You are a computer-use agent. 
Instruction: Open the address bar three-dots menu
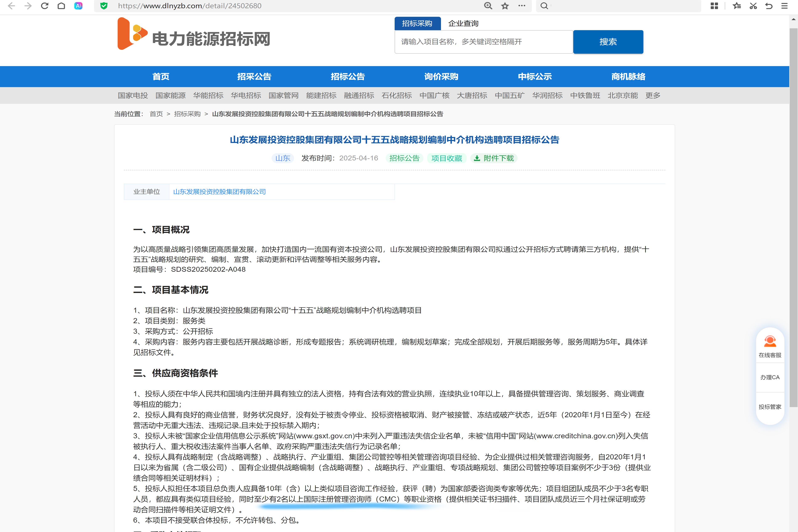point(522,6)
